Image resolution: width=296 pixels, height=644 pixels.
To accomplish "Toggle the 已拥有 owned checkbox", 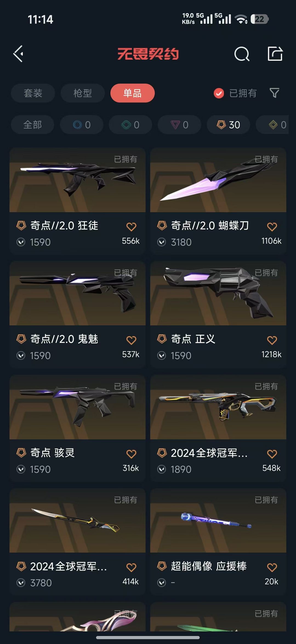I will [219, 93].
